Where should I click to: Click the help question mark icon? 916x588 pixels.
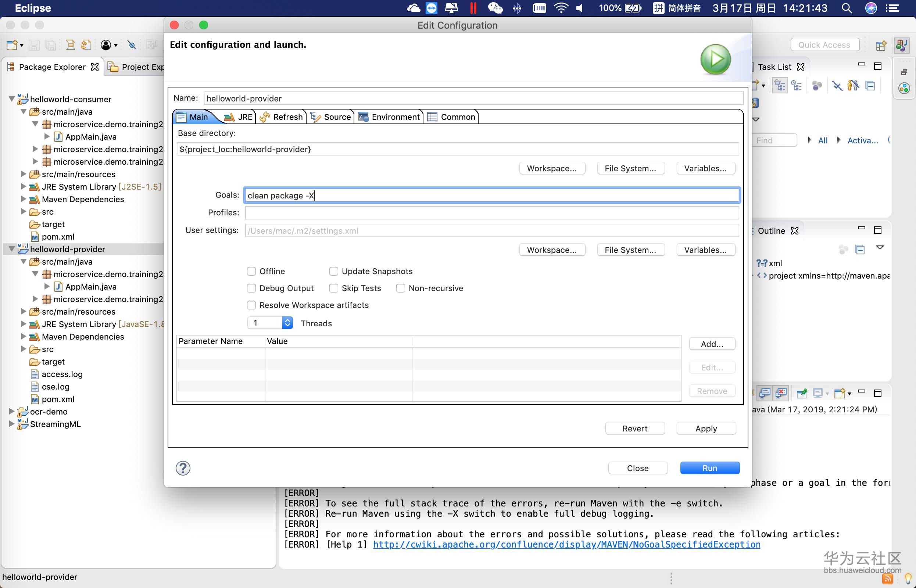tap(183, 468)
